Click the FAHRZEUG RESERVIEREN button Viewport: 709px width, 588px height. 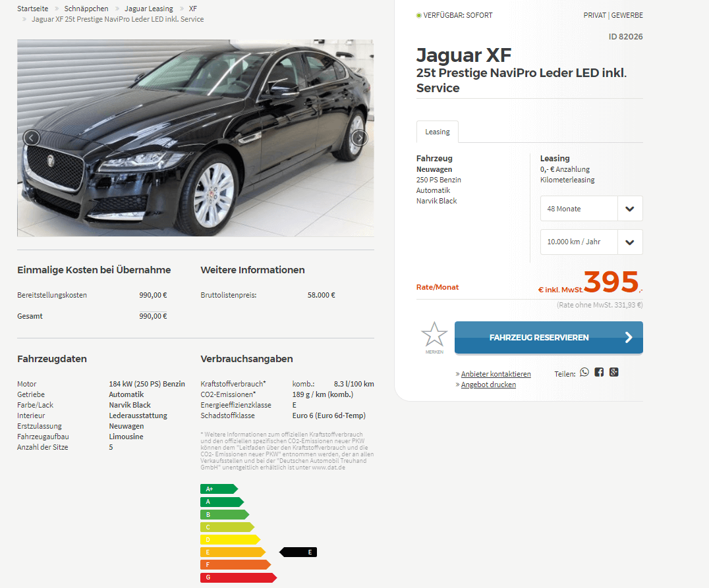tap(548, 338)
